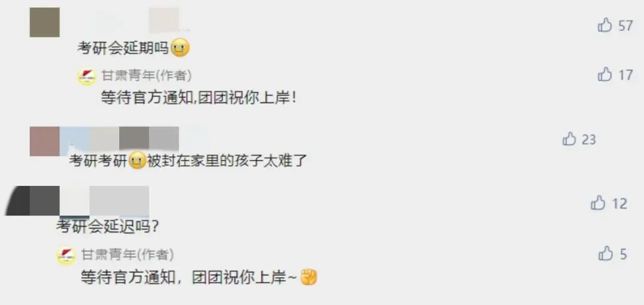644x305 pixels.
Task: Select the comment 考研会延迟吗?
Action: click(x=107, y=226)
